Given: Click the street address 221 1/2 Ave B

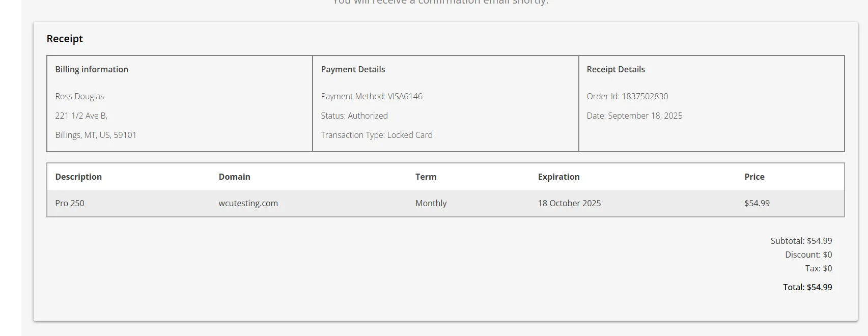Looking at the screenshot, I should tap(81, 116).
